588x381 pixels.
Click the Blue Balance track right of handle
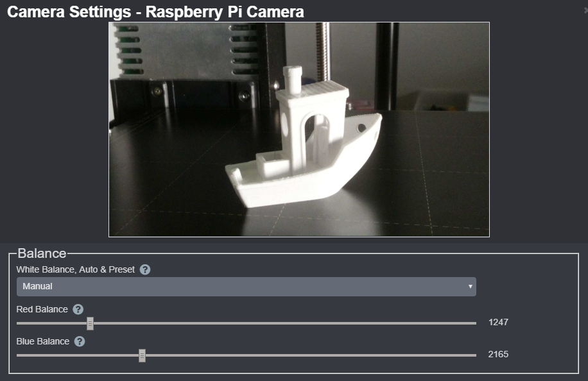[x=308, y=355]
